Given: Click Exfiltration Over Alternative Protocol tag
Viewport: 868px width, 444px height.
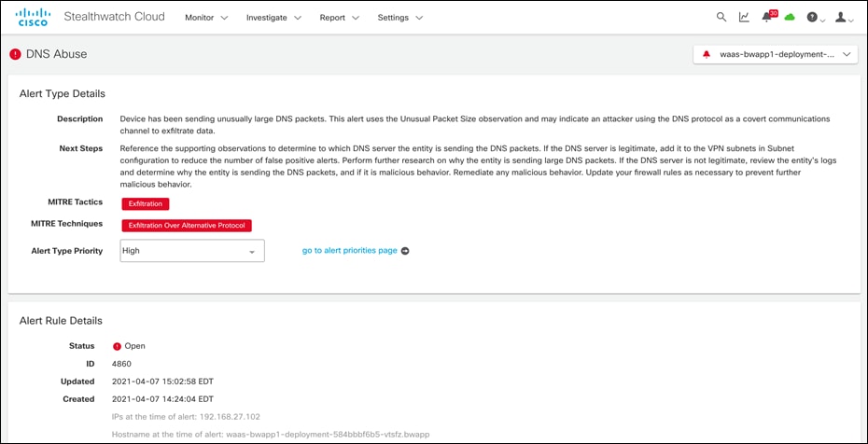Looking at the screenshot, I should [187, 225].
